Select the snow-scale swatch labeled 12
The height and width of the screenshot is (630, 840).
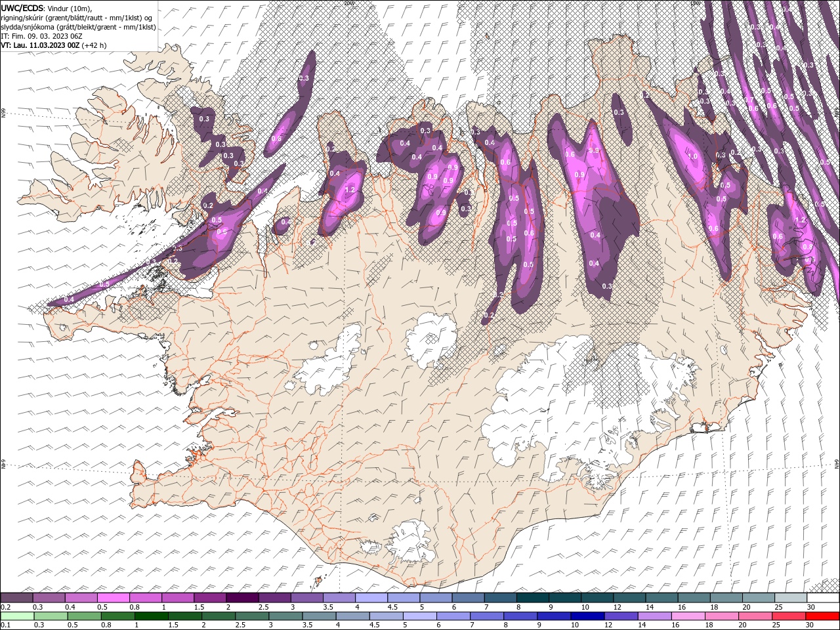pyautogui.click(x=630, y=598)
